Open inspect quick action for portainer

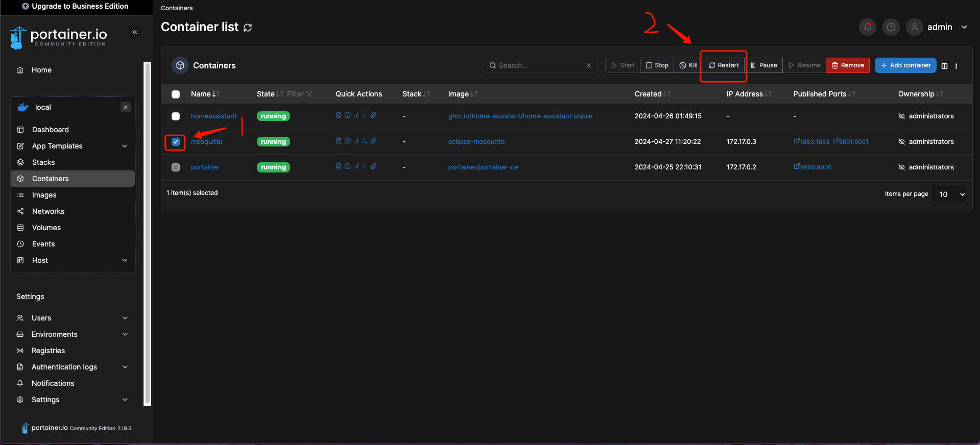347,166
